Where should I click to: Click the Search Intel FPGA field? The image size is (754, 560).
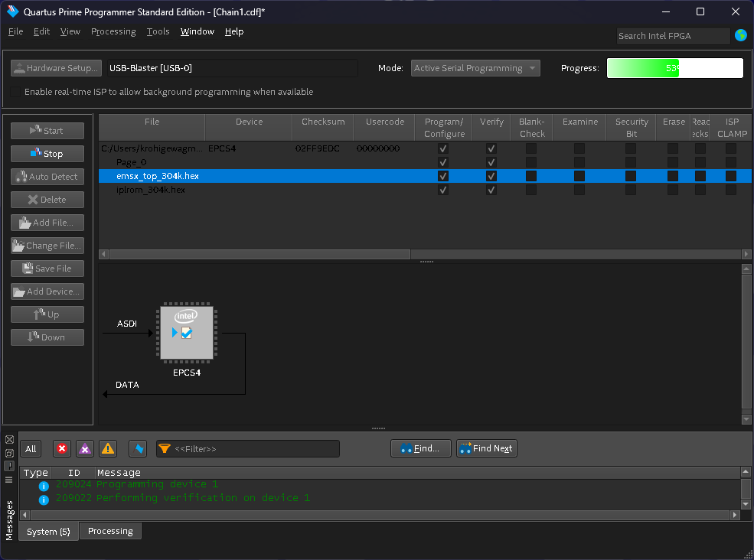pos(673,35)
